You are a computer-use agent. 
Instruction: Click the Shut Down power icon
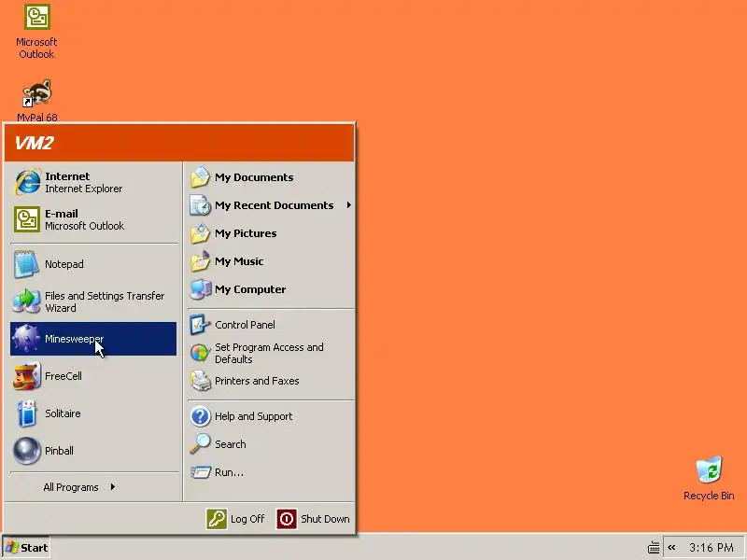pos(287,519)
